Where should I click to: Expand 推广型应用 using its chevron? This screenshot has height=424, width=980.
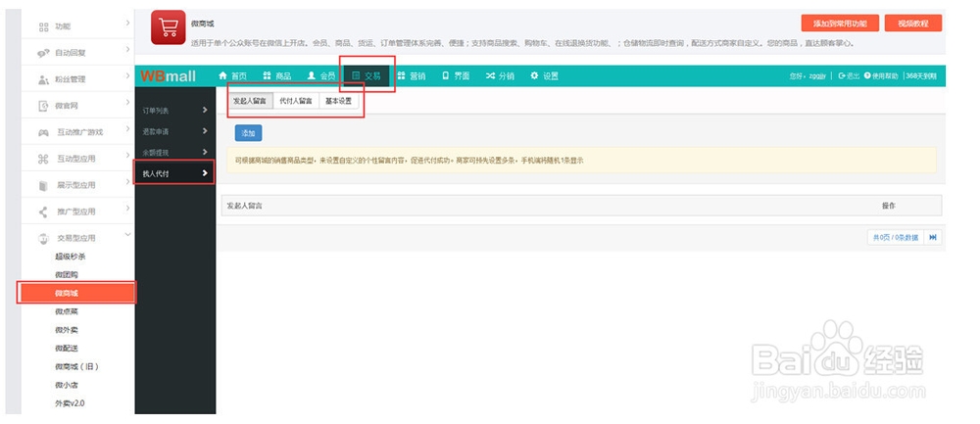[x=127, y=208]
